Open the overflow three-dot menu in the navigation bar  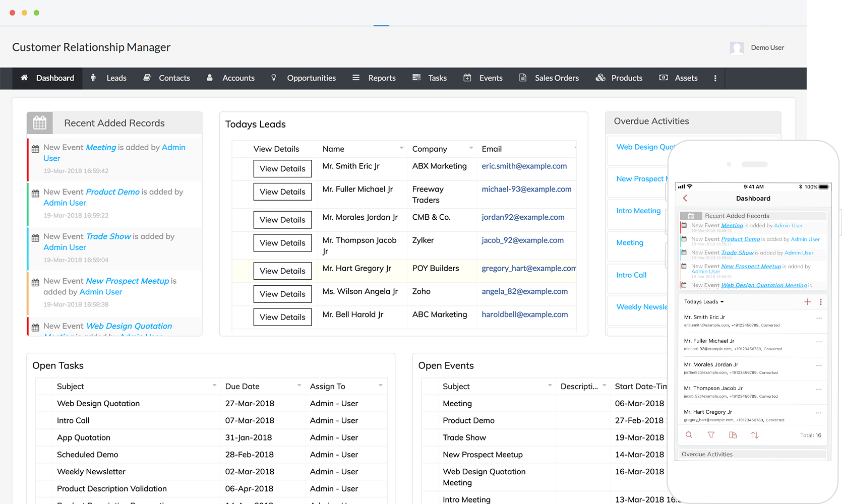point(715,78)
